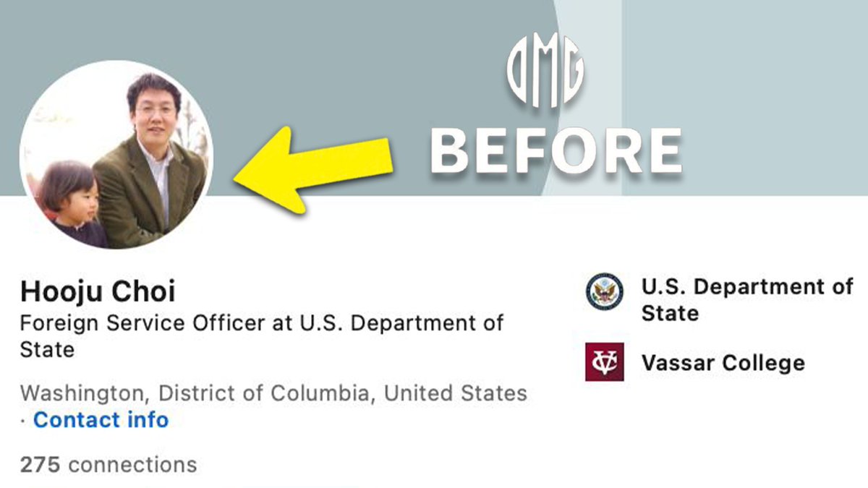Click the word State under the headline
This screenshot has width=868, height=488.
pos(47,351)
